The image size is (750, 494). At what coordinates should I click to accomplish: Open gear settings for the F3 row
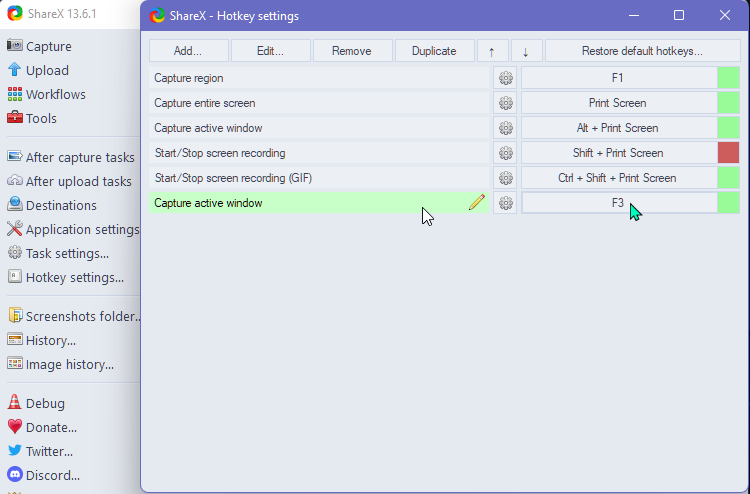click(x=505, y=203)
